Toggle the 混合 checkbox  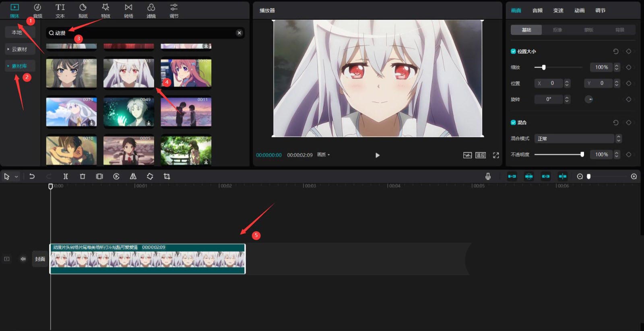pyautogui.click(x=513, y=122)
